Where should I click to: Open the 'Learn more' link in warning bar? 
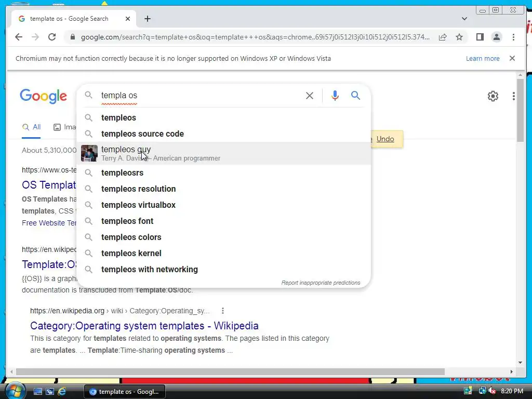tap(483, 58)
